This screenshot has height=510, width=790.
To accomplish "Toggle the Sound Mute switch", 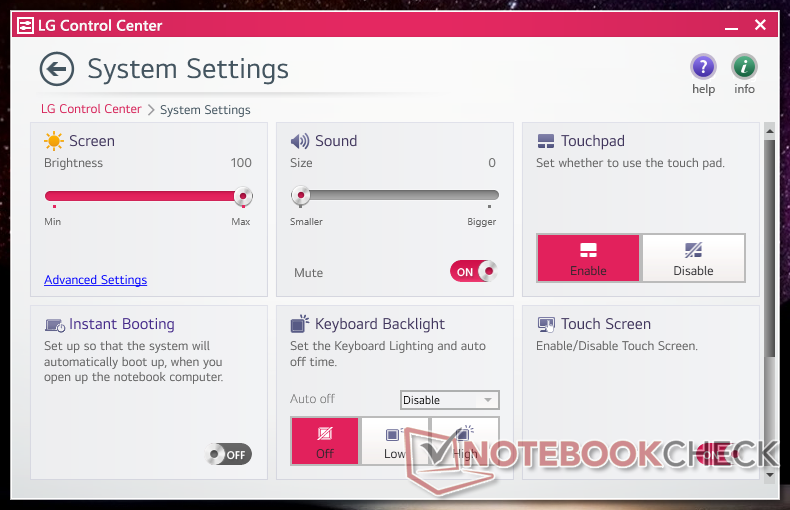I will 474,271.
